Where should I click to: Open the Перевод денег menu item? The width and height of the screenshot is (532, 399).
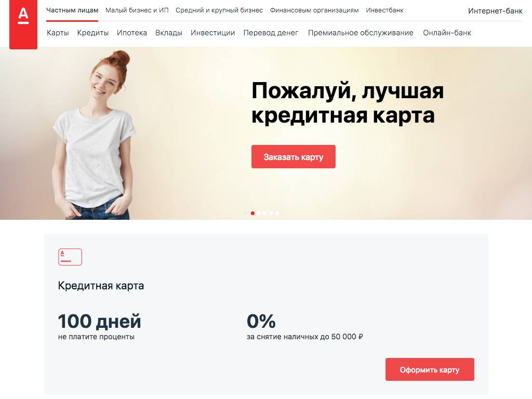click(x=271, y=33)
